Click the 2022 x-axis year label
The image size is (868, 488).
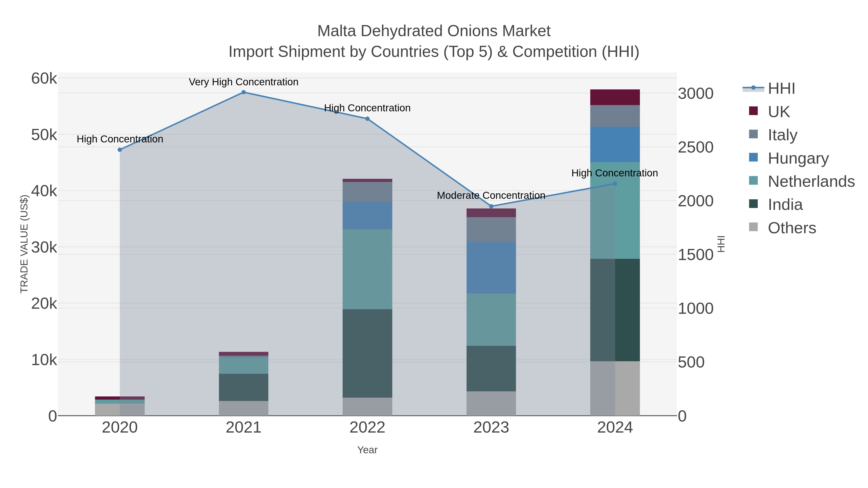[x=367, y=428]
